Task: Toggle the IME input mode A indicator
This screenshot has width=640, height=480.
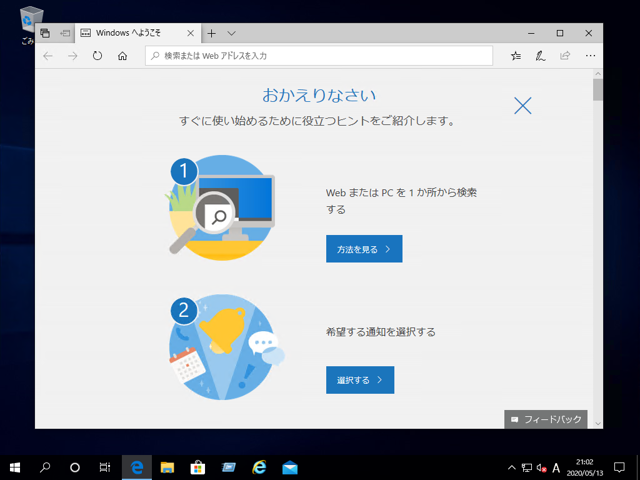Action: (556, 468)
